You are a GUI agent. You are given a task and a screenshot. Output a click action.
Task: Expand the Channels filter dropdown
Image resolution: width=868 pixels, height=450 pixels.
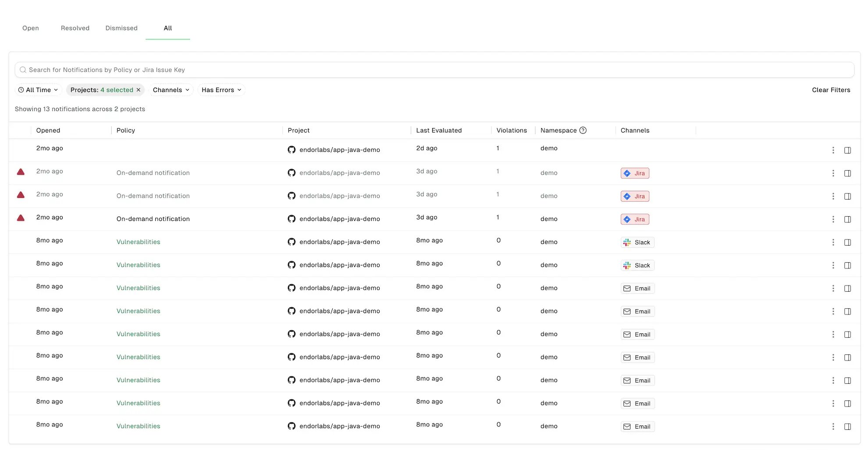pyautogui.click(x=171, y=90)
